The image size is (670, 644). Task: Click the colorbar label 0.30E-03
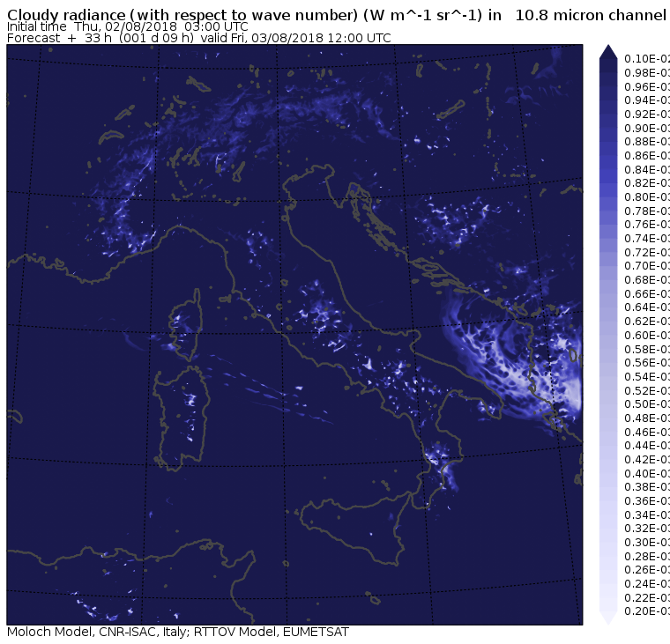pos(647,543)
